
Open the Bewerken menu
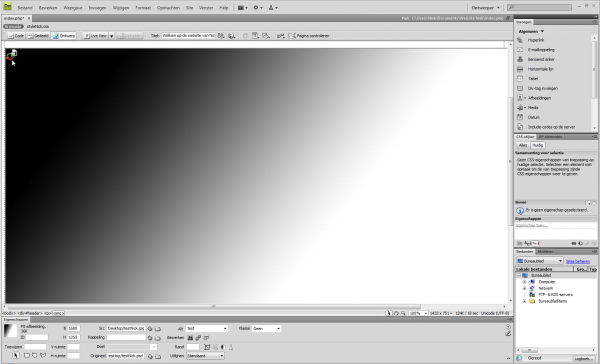pos(48,8)
